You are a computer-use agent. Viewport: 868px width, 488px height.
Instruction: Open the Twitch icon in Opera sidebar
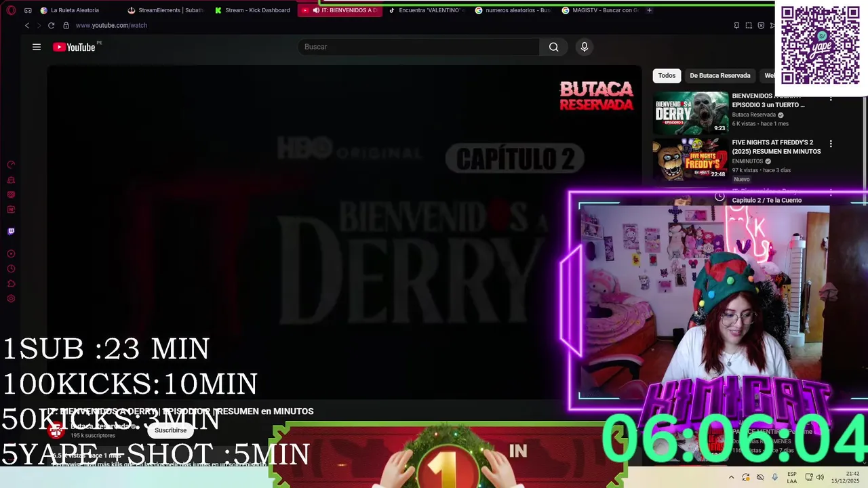pos(11,231)
